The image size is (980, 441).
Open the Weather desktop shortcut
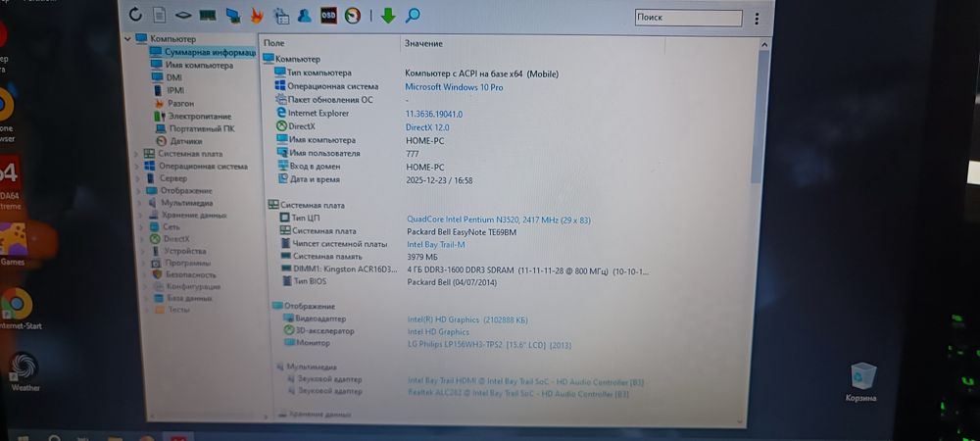click(x=25, y=372)
